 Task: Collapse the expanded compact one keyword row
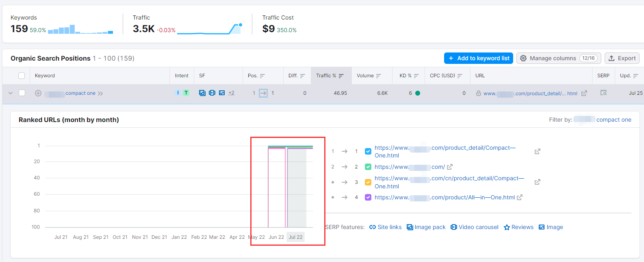[x=11, y=93]
